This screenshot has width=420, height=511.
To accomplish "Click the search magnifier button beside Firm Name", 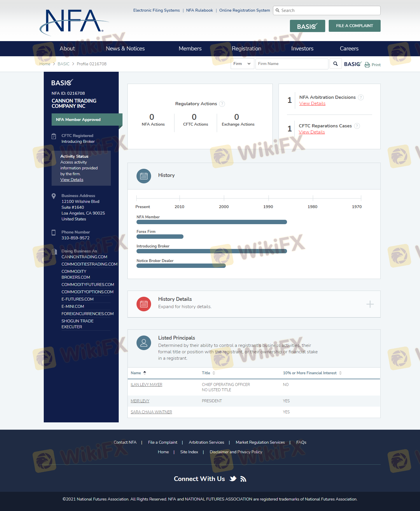I will 335,64.
